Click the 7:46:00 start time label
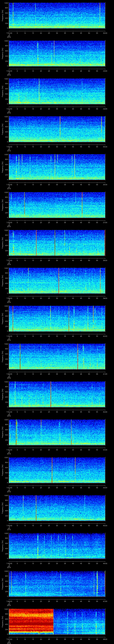This screenshot has width=114, height=644. coord(9,601)
